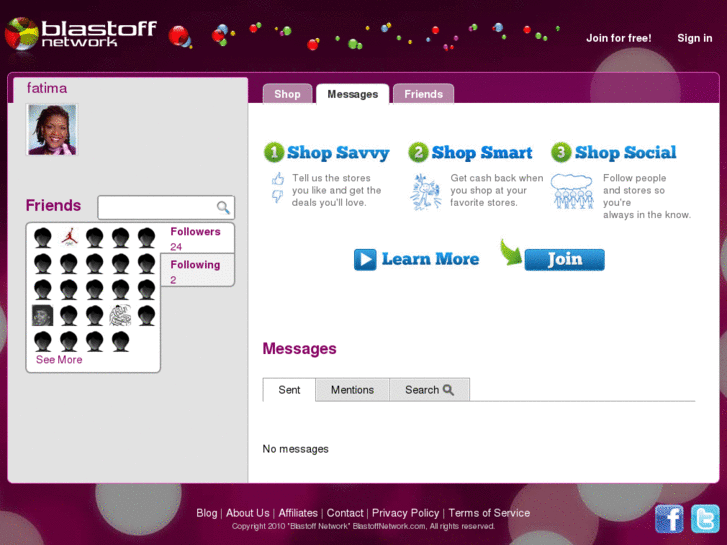This screenshot has width=727, height=545.
Task: Open the Jordan jumpman follower avatar
Action: pos(69,237)
